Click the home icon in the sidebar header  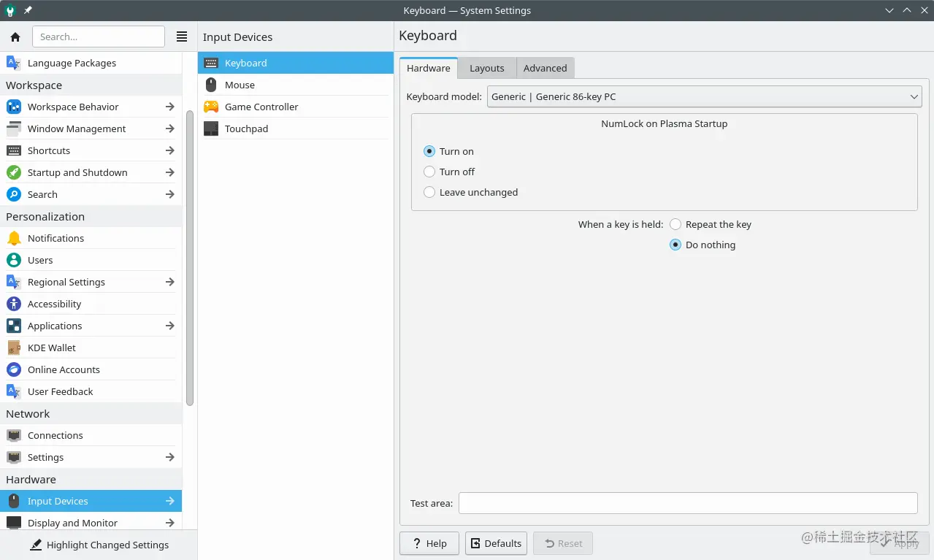pyautogui.click(x=15, y=37)
